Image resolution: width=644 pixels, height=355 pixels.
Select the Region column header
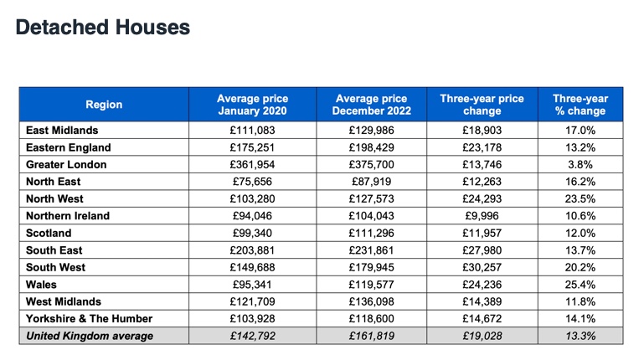tap(104, 105)
